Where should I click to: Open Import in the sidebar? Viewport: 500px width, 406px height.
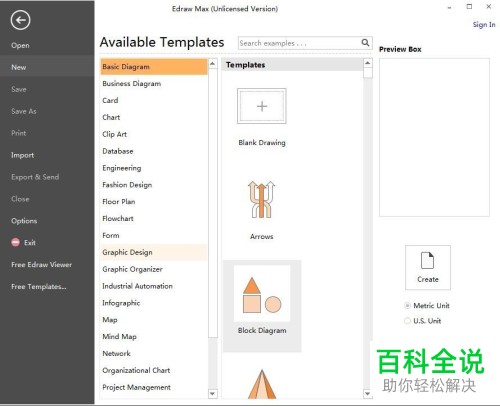22,155
